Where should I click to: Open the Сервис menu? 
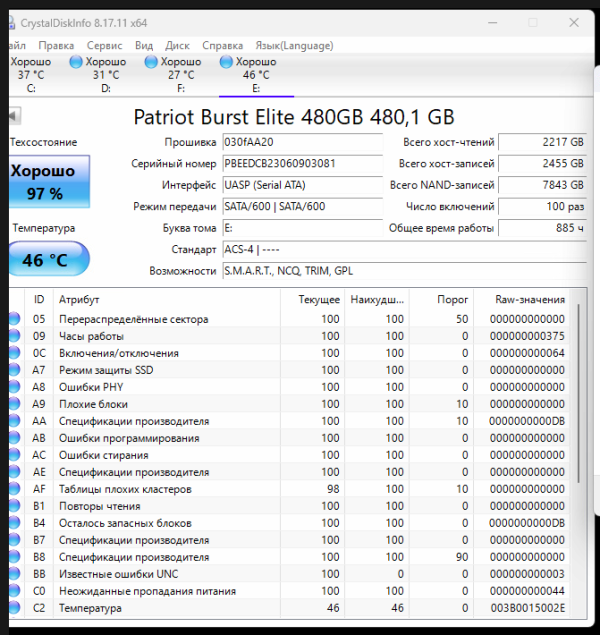105,45
